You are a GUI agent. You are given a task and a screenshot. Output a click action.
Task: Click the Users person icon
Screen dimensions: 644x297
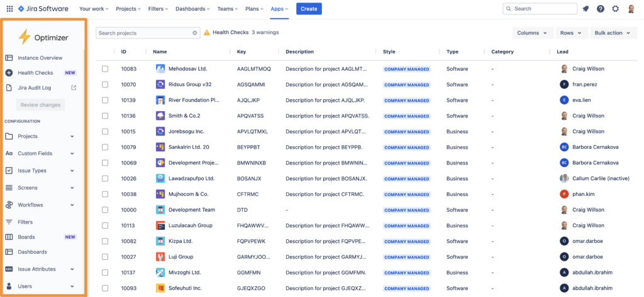pos(9,286)
